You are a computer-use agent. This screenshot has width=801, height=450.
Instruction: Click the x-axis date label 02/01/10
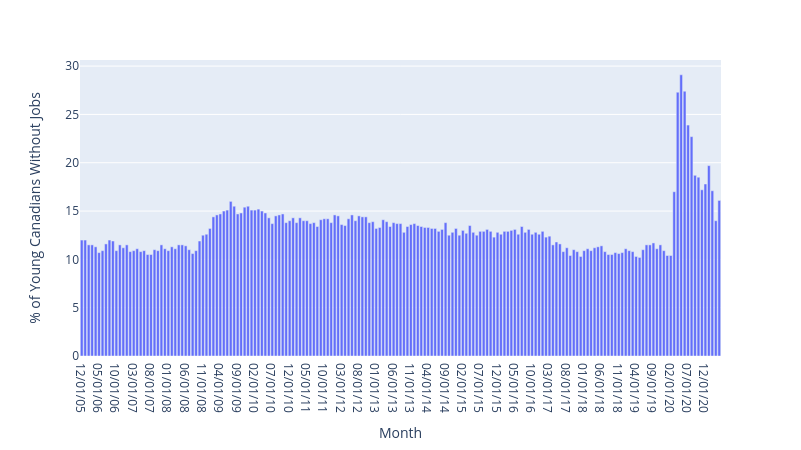tap(254, 388)
